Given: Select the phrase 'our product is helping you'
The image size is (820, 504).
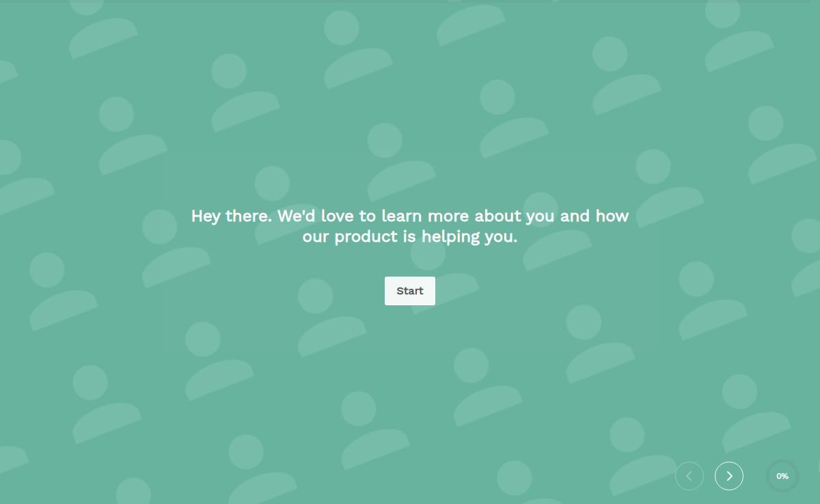Looking at the screenshot, I should click(x=411, y=237).
